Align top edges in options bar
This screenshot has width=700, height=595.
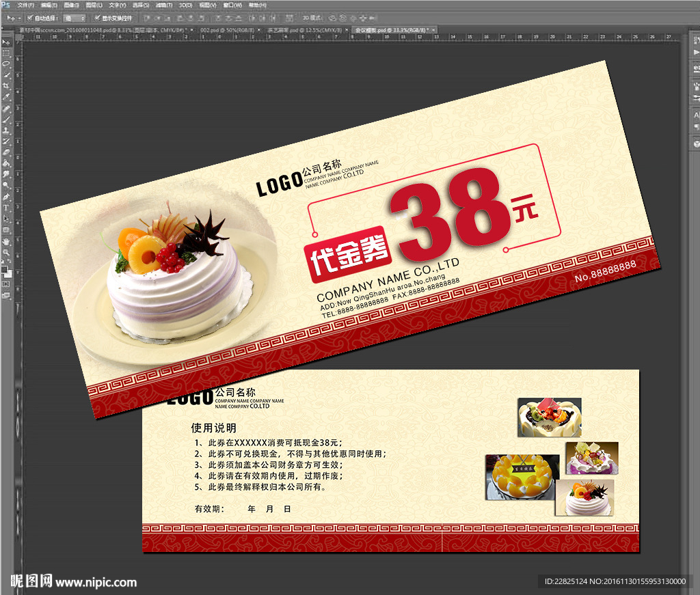[146, 18]
